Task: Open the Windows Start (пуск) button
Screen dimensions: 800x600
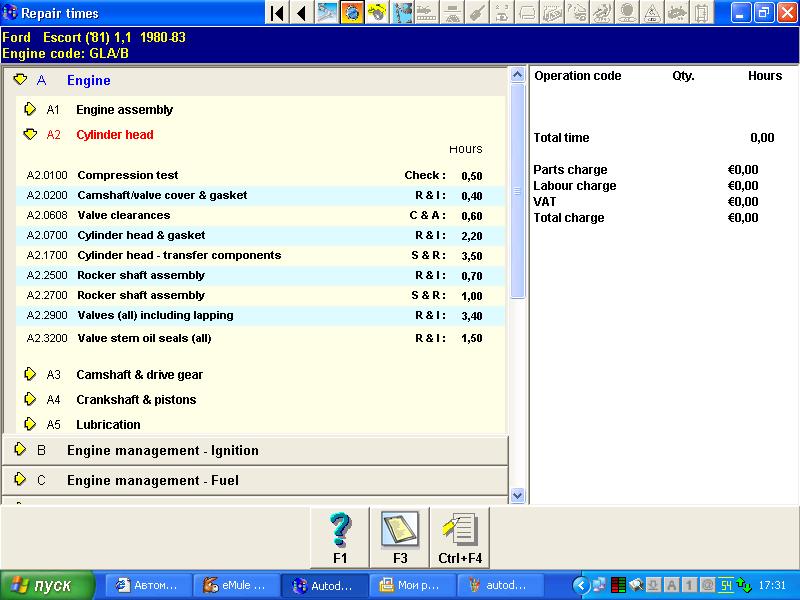Action: [47, 585]
